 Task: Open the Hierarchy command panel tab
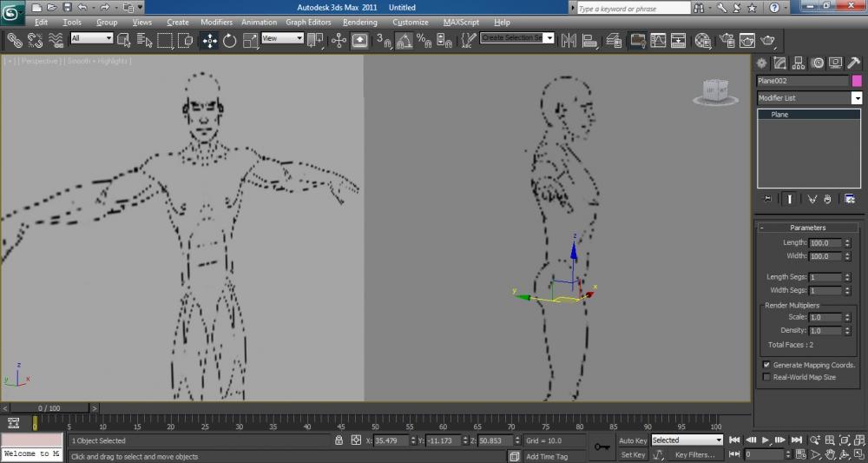(x=799, y=63)
